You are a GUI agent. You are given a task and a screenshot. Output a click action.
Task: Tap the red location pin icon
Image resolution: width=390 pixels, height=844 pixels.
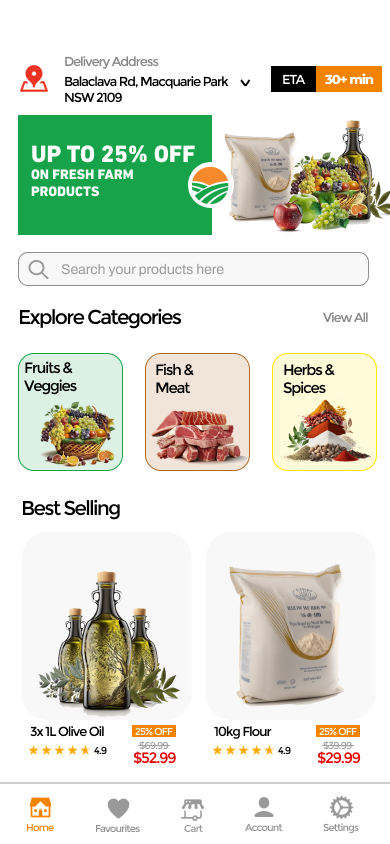34,79
